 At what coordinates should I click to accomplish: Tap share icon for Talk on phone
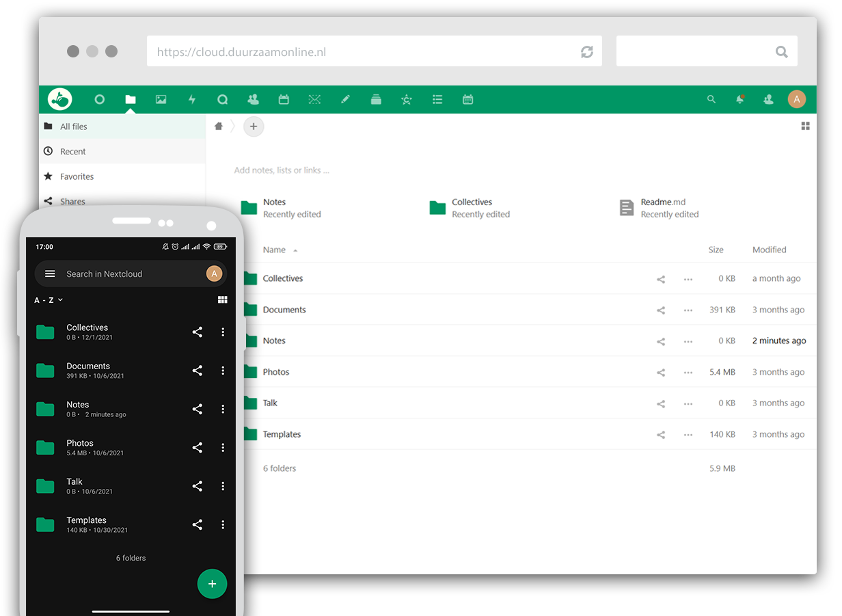(x=197, y=486)
